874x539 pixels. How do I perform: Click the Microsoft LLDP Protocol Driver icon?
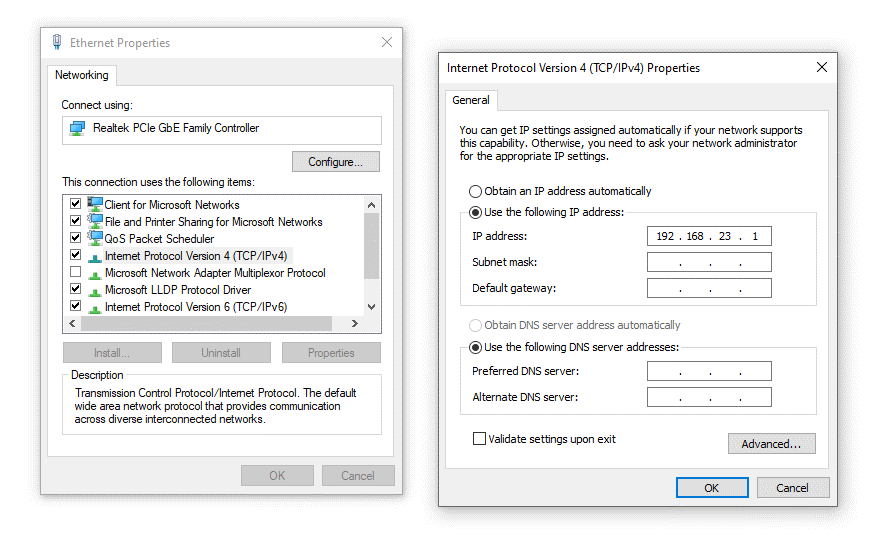[95, 290]
